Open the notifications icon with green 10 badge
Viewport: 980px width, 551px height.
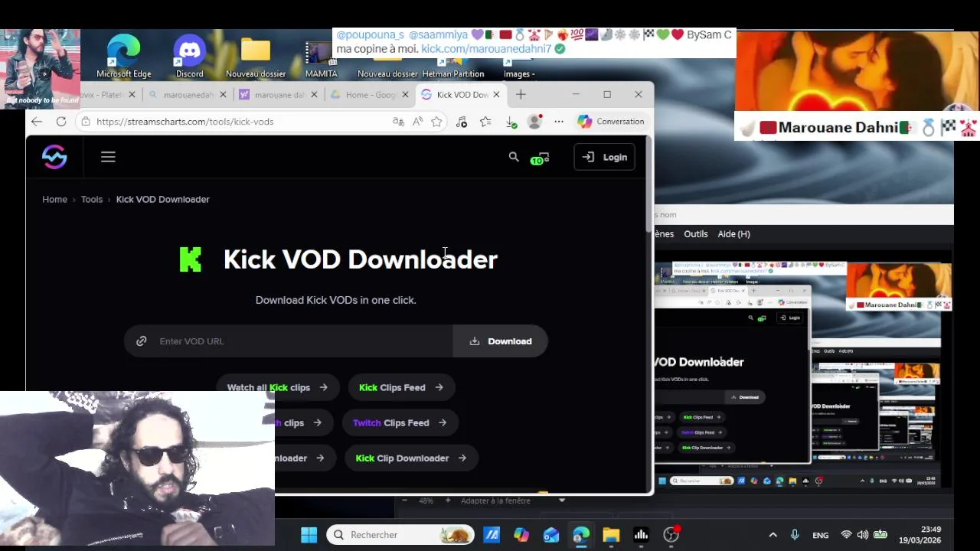click(x=540, y=158)
